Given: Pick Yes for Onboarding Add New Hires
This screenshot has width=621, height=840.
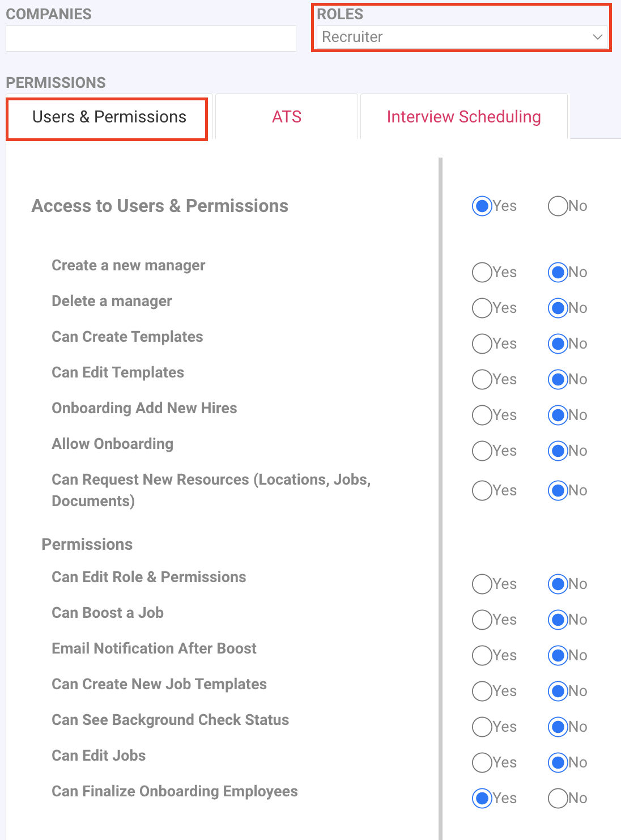Looking at the screenshot, I should tap(482, 415).
